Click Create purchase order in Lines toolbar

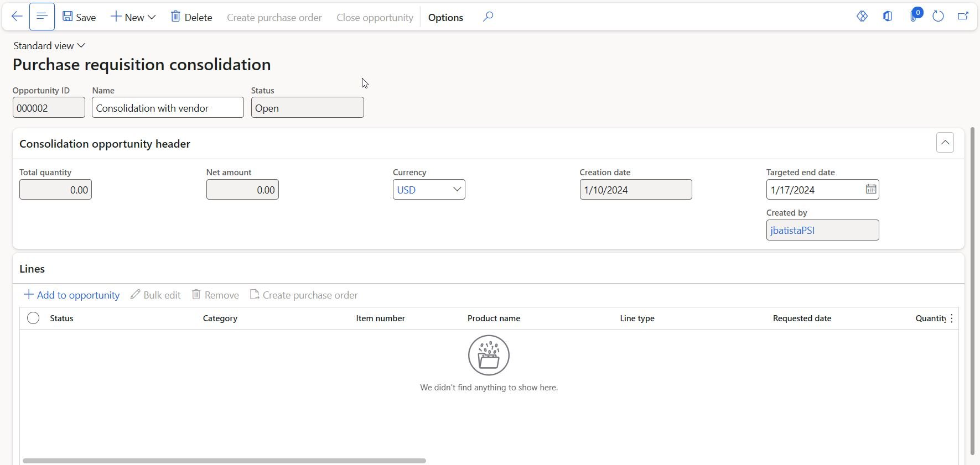point(304,295)
